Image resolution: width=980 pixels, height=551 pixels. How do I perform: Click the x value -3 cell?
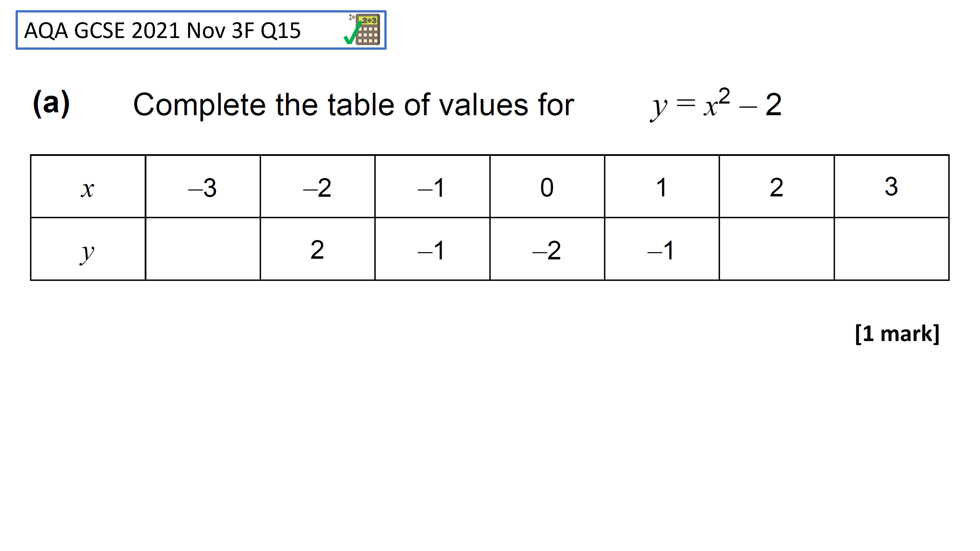click(x=203, y=186)
